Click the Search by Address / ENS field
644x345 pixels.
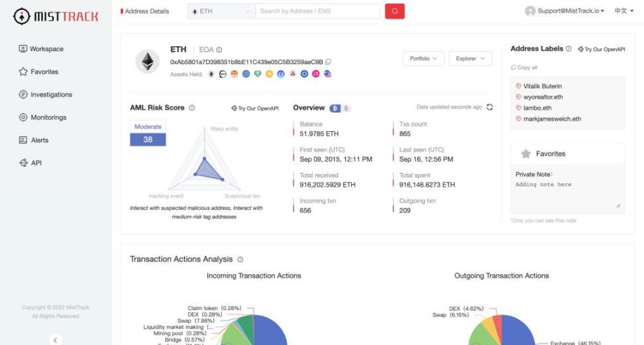(317, 11)
